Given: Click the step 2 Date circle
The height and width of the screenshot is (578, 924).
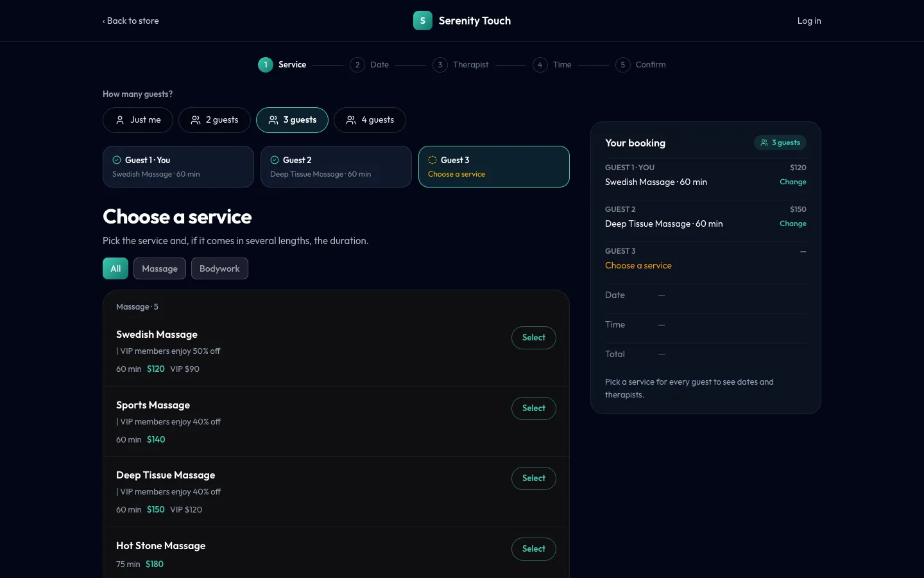Looking at the screenshot, I should pyautogui.click(x=357, y=65).
